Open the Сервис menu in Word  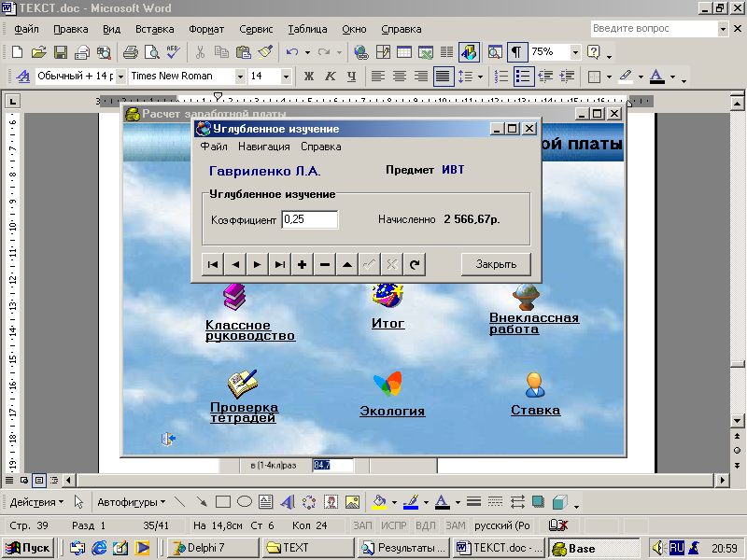click(x=256, y=29)
